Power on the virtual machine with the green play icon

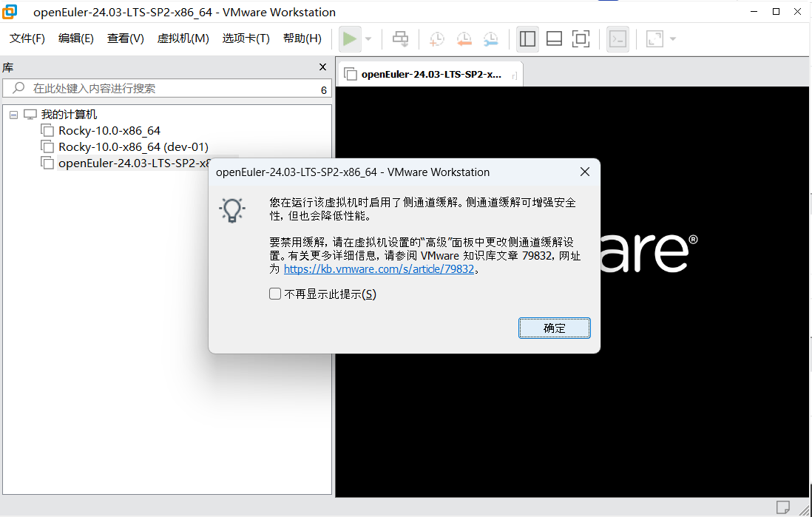click(x=348, y=38)
